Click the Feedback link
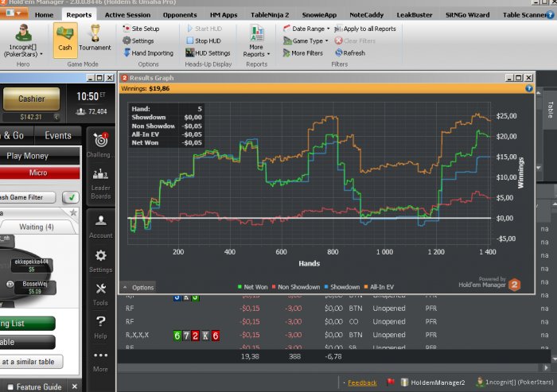557x392 pixels. pyautogui.click(x=362, y=382)
